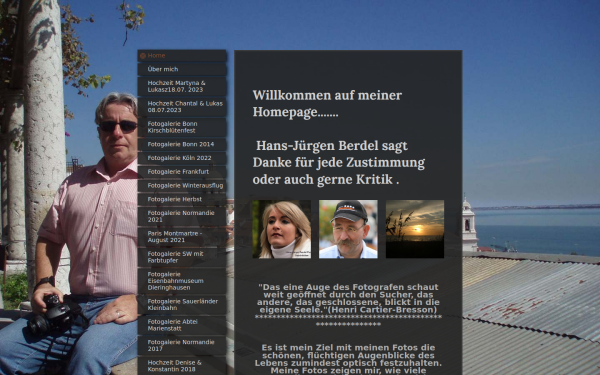The image size is (600, 375).
Task: Open Hochzeit Chantal & Lukas 08.07.2023
Action: click(182, 107)
